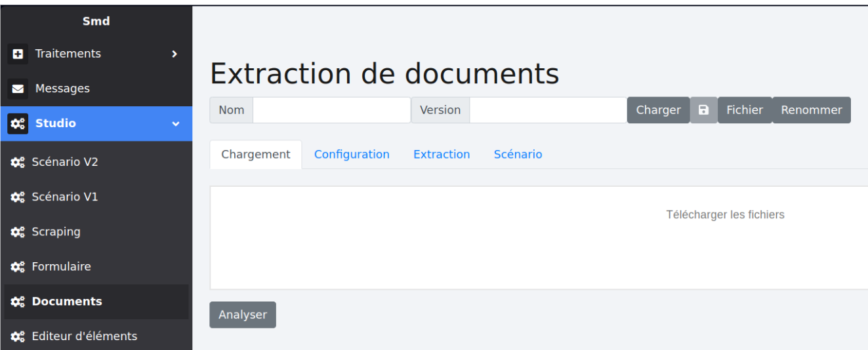Click the gears icon beside Formulaire
This screenshot has height=350, width=868.
click(x=18, y=267)
